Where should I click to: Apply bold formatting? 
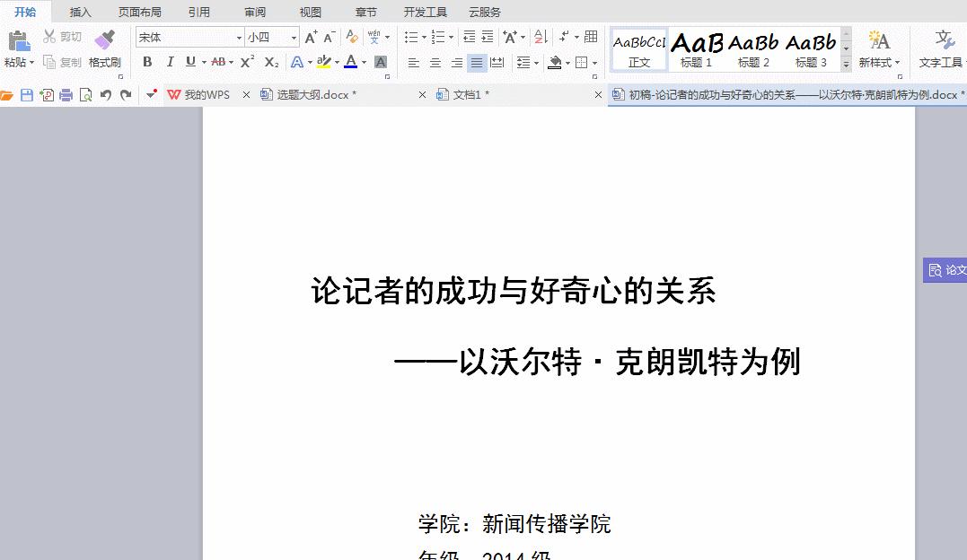(146, 63)
